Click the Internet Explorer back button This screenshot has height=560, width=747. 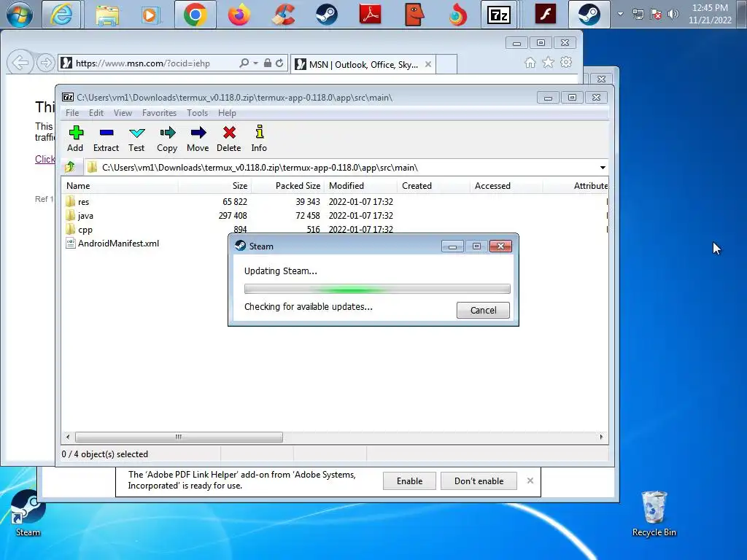[x=20, y=63]
